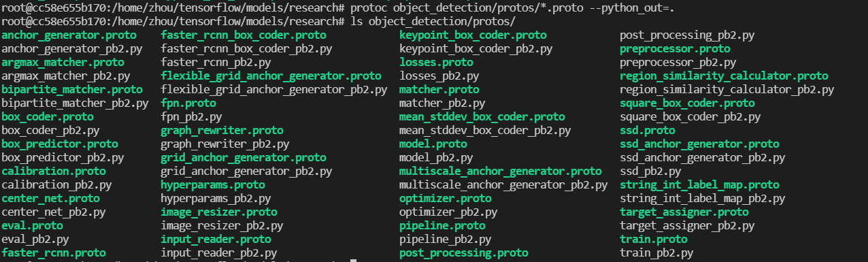Select the input_reader.proto listing
The image size is (868, 262).
[x=216, y=239]
